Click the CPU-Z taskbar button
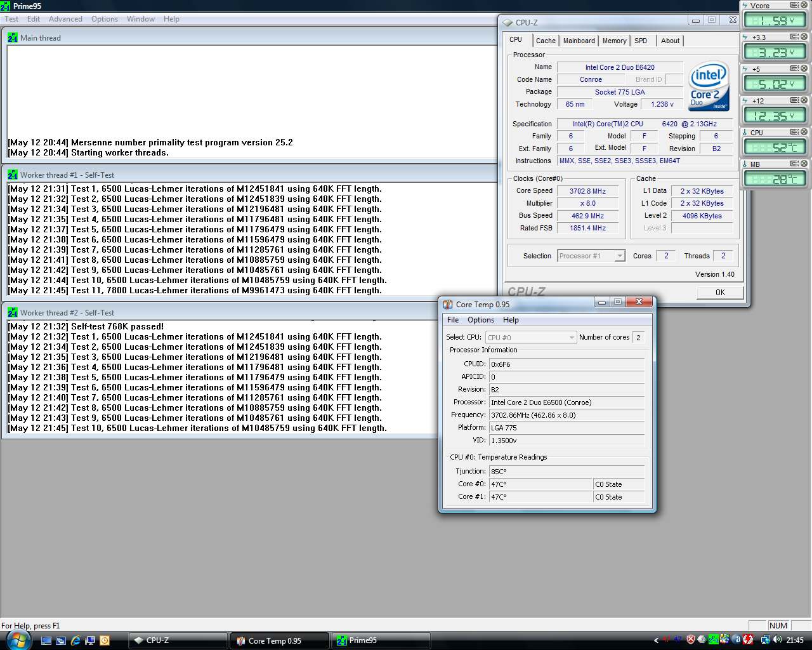812x650 pixels. (178, 640)
